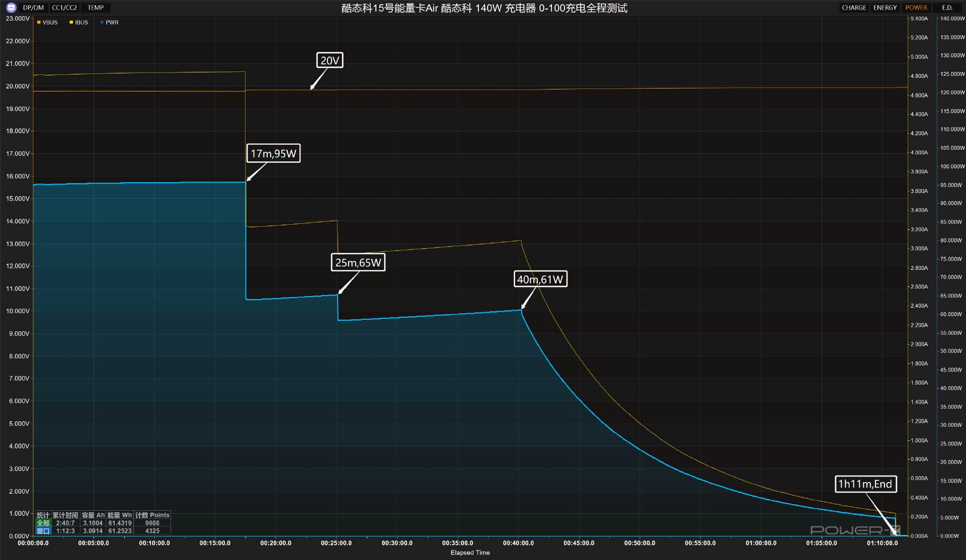Select the 17m,95W annotation box
Viewport: 966px width, 560px height.
pyautogui.click(x=273, y=153)
